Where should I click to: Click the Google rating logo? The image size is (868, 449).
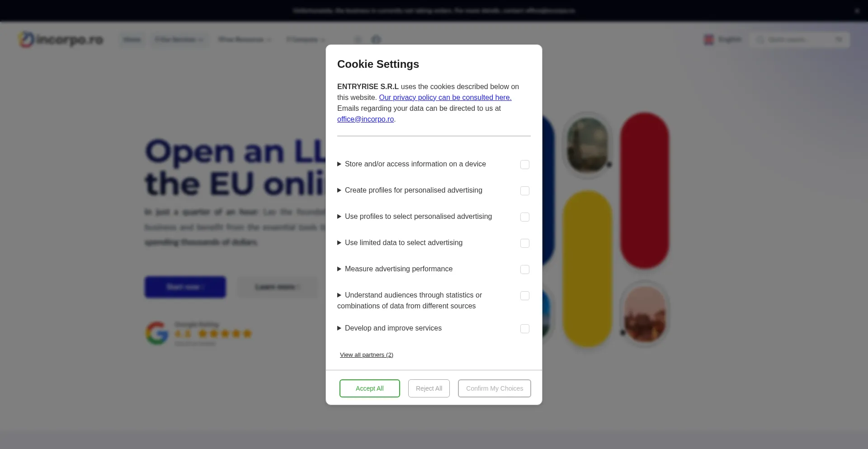tap(157, 334)
